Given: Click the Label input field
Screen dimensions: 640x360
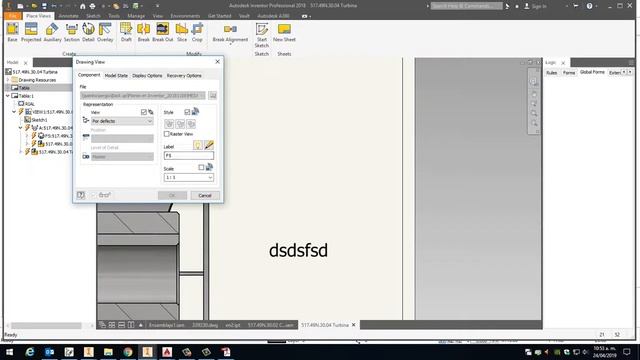Looking at the screenshot, I should click(x=189, y=156).
